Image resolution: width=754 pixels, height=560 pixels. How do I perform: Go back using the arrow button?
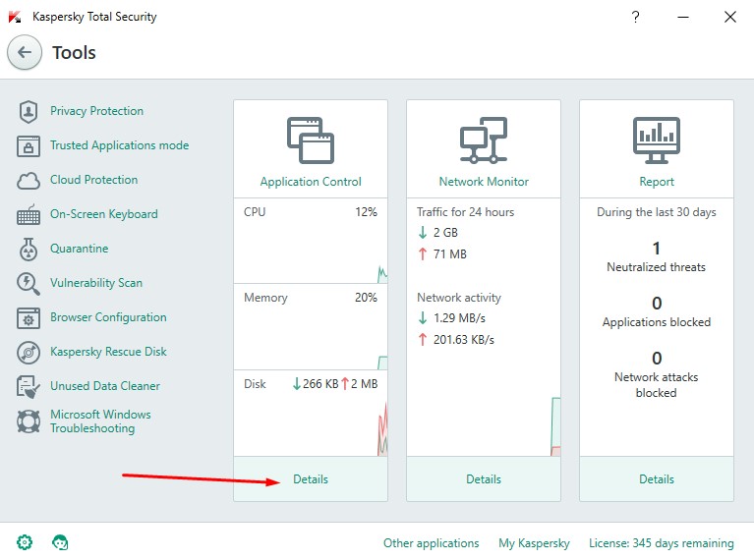pyautogui.click(x=25, y=52)
